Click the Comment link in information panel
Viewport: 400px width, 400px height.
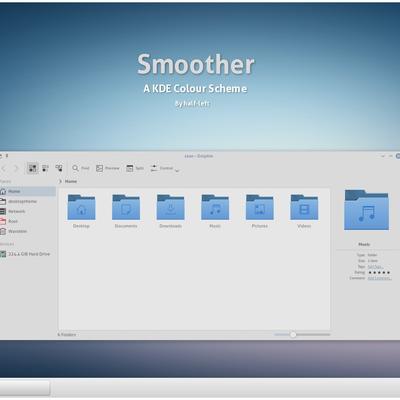[379, 278]
